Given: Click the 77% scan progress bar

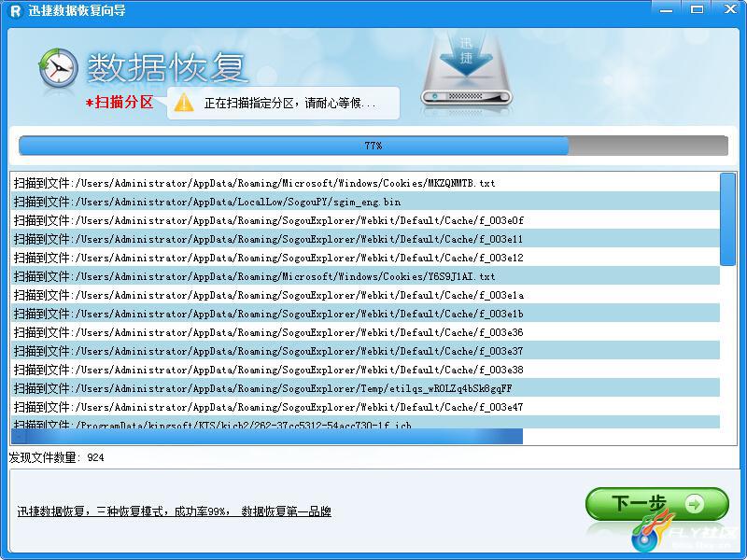Looking at the screenshot, I should [x=373, y=146].
